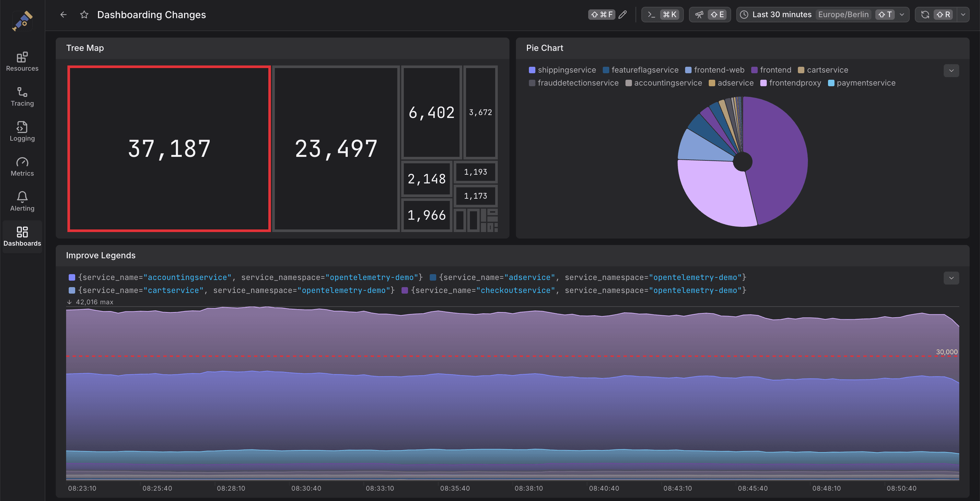
Task: Toggle frontend-web in pie legend
Action: click(x=715, y=70)
